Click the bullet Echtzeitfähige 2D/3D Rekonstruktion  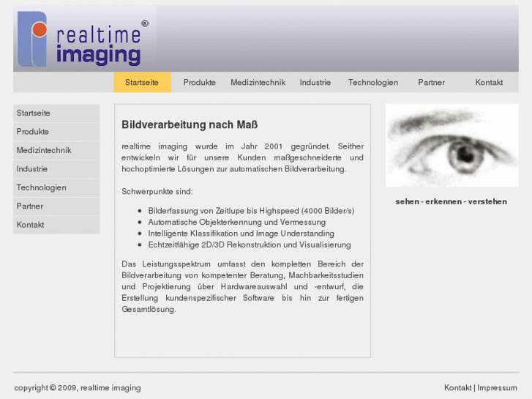250,245
